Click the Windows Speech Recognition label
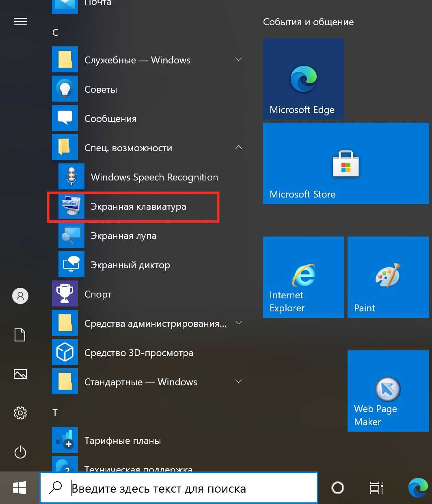Image resolution: width=432 pixels, height=504 pixels. (x=154, y=177)
